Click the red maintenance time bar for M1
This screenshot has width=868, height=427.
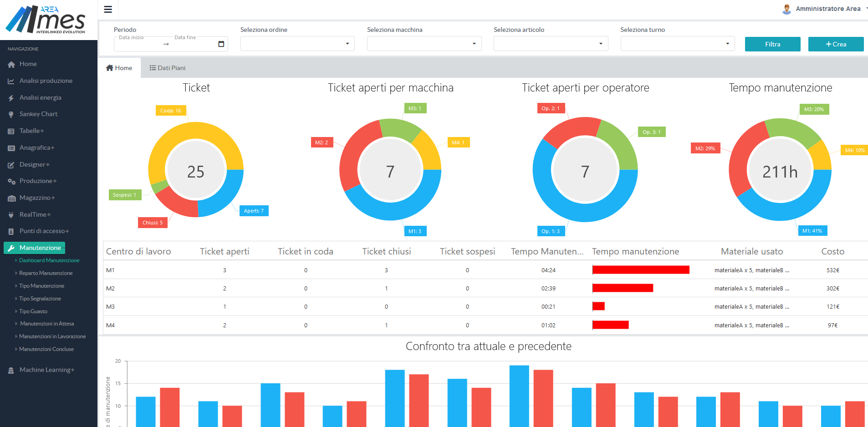click(x=641, y=270)
